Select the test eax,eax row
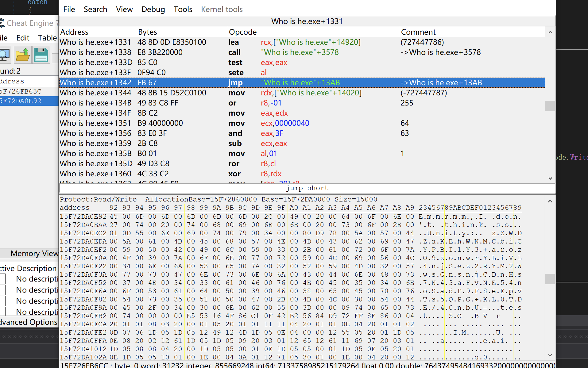Image resolution: width=588 pixels, height=368 pixels. click(302, 62)
